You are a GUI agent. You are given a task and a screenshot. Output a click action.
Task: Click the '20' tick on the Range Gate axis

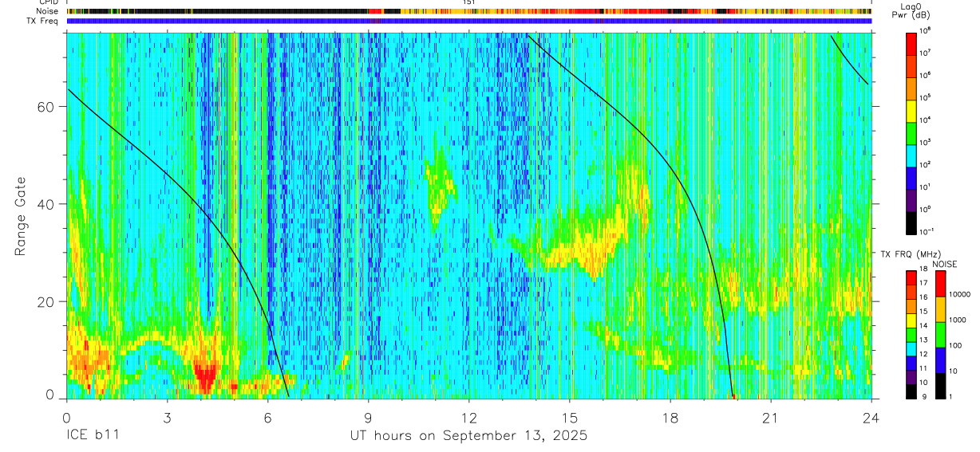pos(48,301)
